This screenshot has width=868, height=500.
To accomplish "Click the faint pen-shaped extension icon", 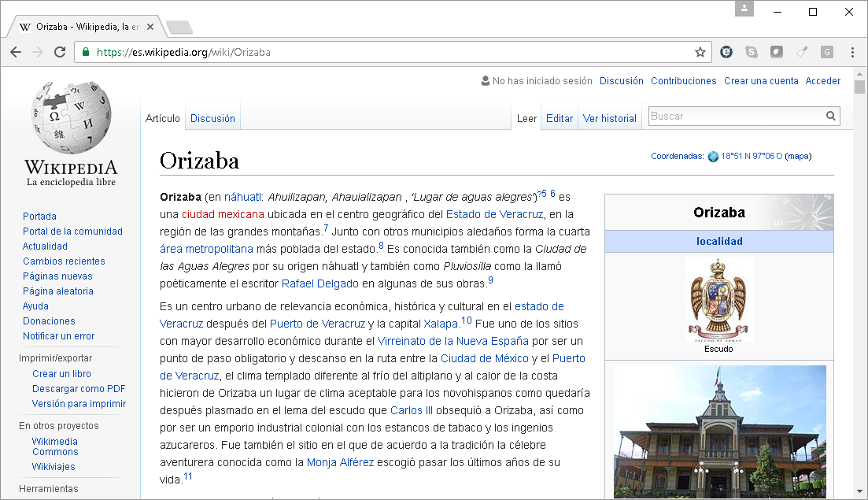I will coord(802,52).
